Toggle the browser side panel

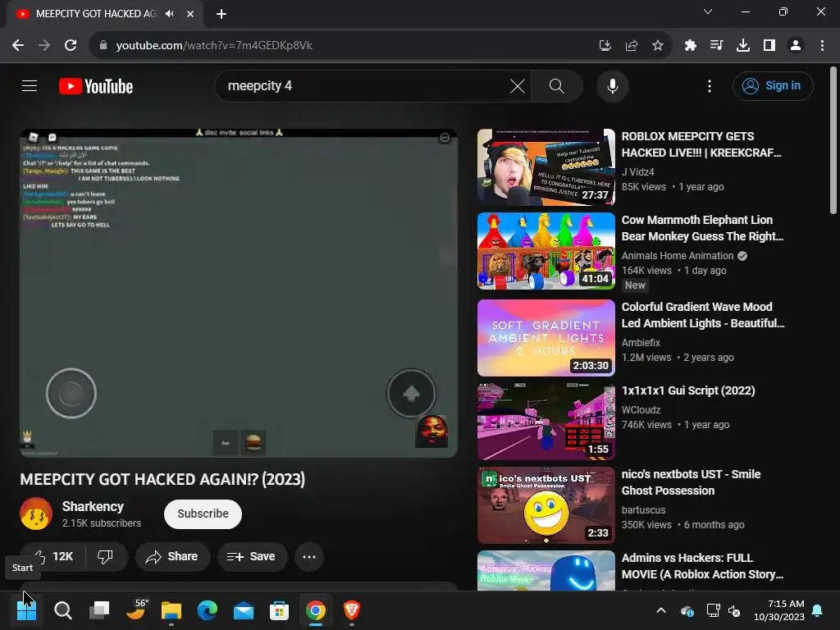[x=769, y=46]
